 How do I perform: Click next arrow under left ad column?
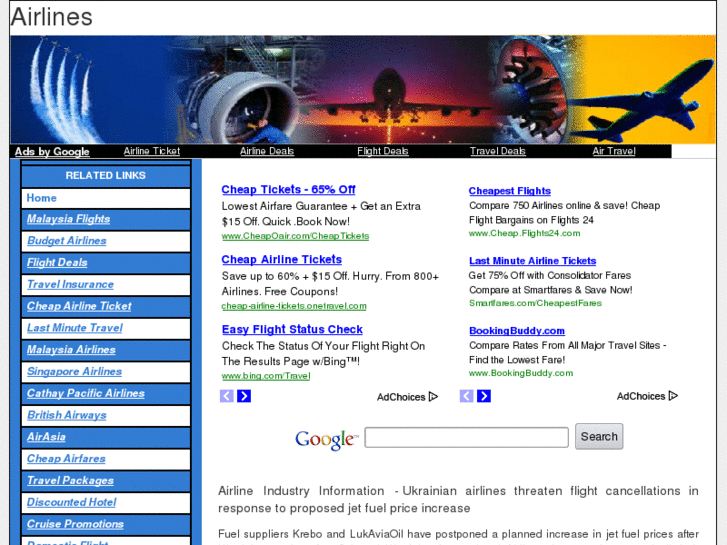point(244,396)
